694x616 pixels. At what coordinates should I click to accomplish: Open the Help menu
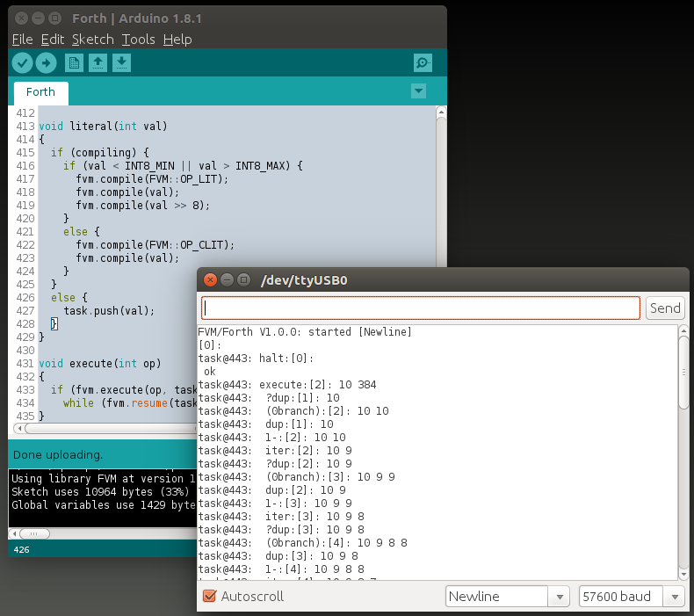click(177, 40)
